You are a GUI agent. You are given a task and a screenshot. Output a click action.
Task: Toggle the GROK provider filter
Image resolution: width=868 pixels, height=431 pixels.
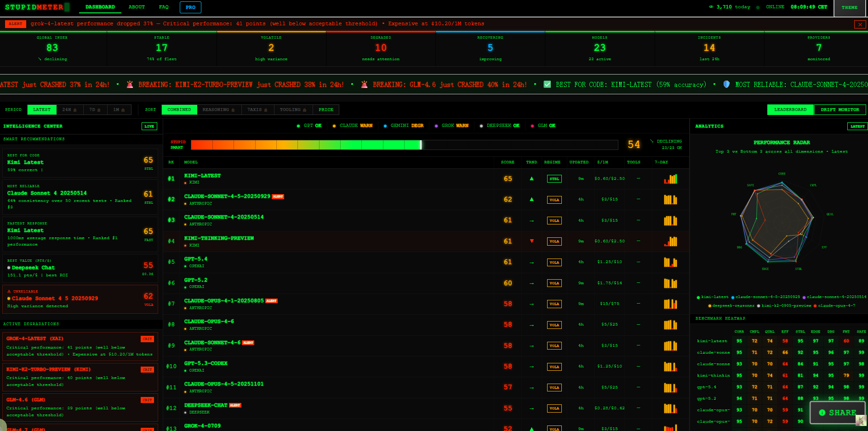[451, 126]
